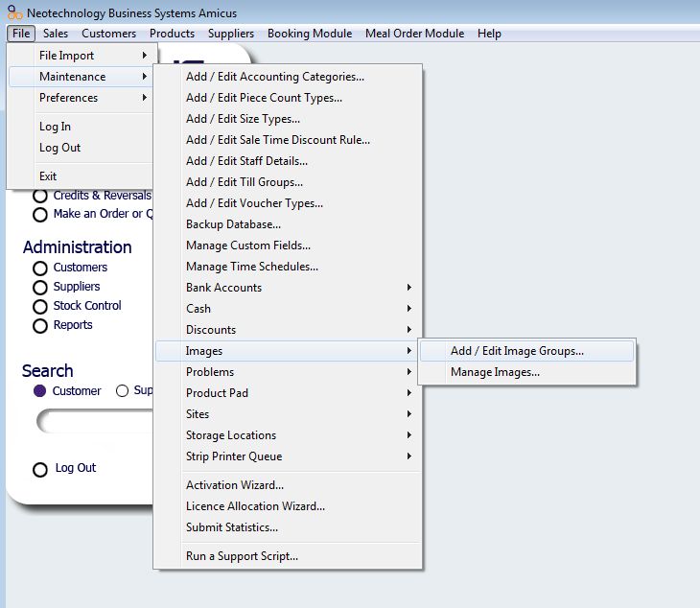The width and height of the screenshot is (700, 608).
Task: Launch the Activation Wizard
Action: click(288, 485)
